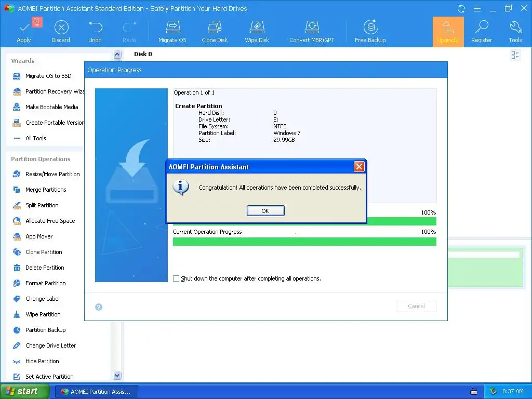
Task: Open the Wipe Disk tool
Action: pos(257,31)
